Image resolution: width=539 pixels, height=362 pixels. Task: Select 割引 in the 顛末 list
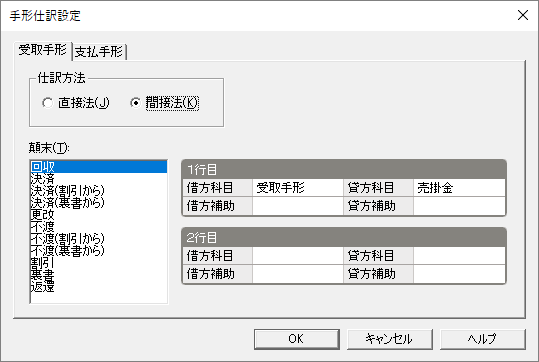99,263
